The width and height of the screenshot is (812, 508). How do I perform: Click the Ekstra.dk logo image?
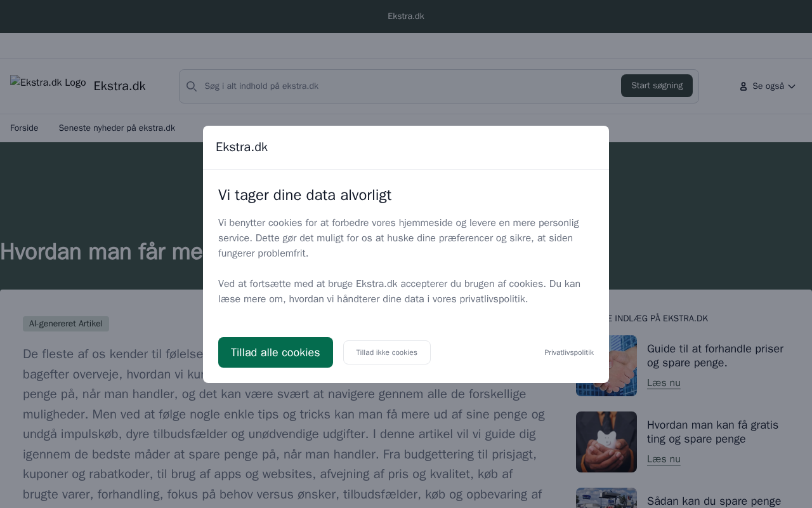pyautogui.click(x=48, y=83)
